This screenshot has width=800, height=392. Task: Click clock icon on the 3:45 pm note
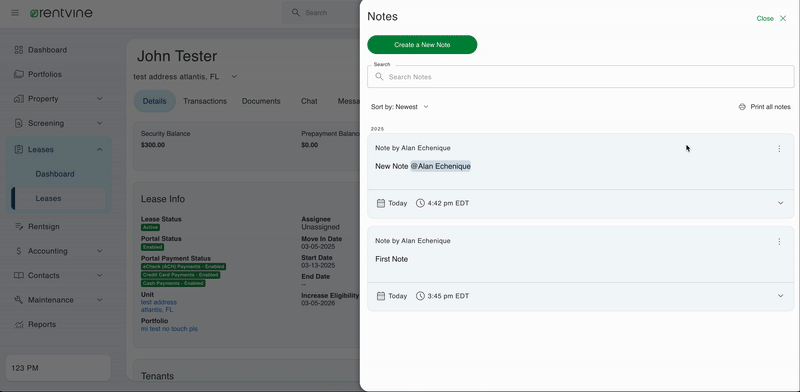click(x=420, y=296)
